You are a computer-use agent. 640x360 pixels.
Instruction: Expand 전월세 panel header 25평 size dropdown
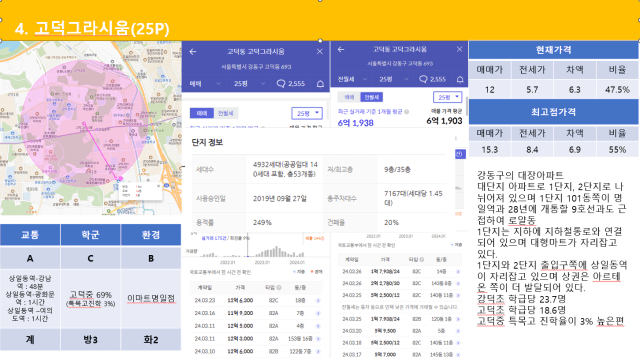tap(393, 79)
